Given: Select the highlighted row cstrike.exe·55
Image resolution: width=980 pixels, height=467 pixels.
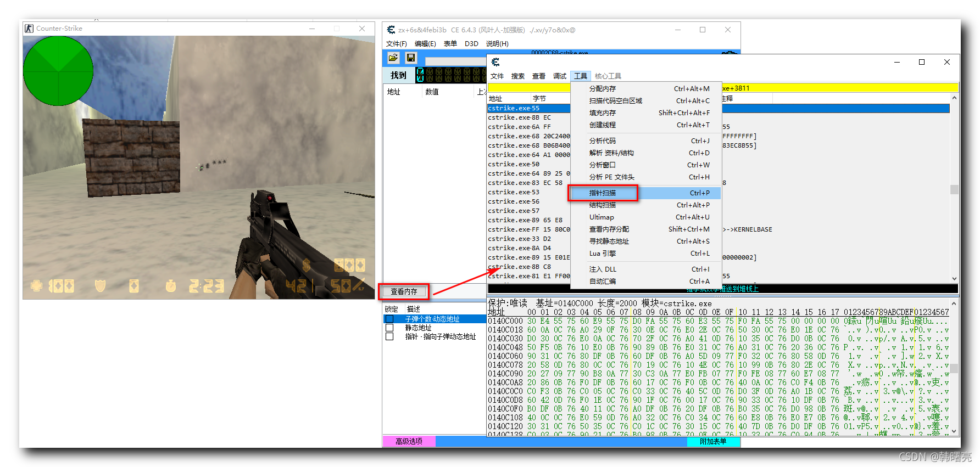Looking at the screenshot, I should coord(719,108).
